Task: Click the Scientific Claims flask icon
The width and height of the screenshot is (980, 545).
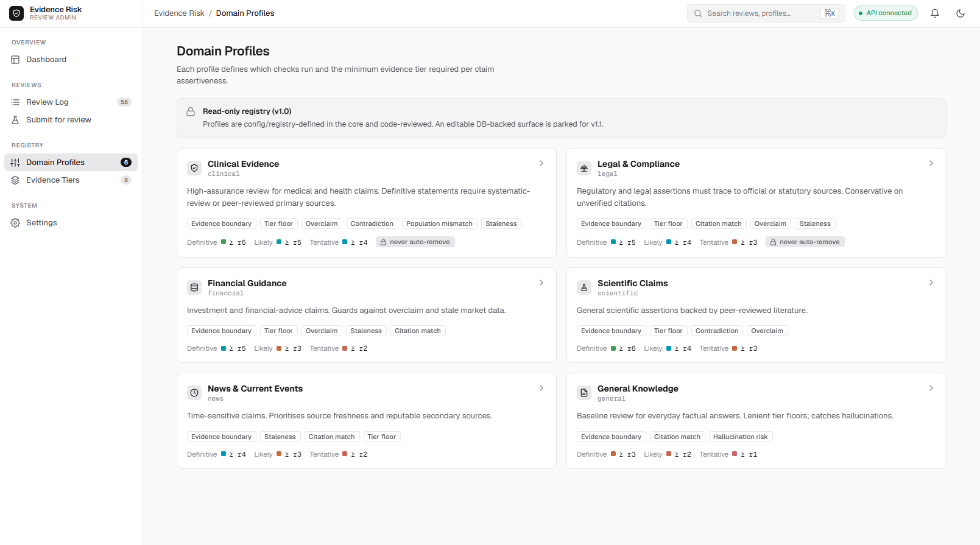Action: [584, 287]
